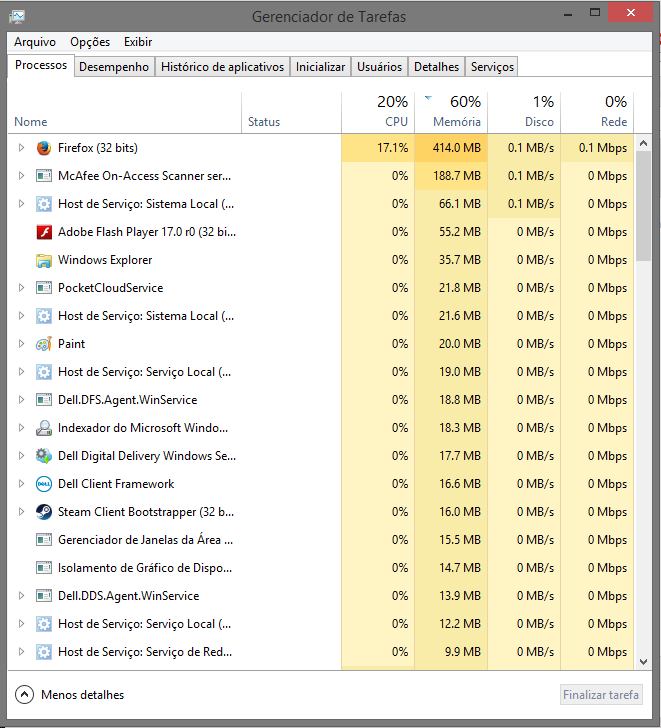This screenshot has height=728, width=661.
Task: Click the Finalizar tarefa button
Action: coord(601,695)
